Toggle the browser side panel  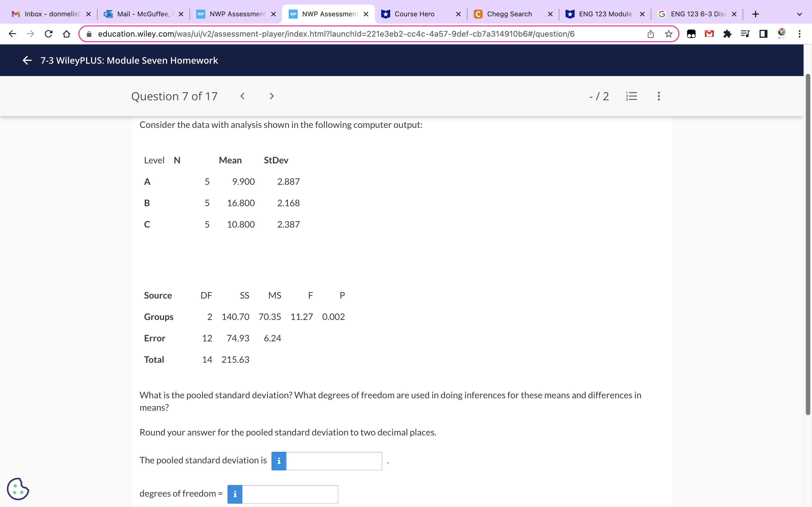(x=763, y=34)
